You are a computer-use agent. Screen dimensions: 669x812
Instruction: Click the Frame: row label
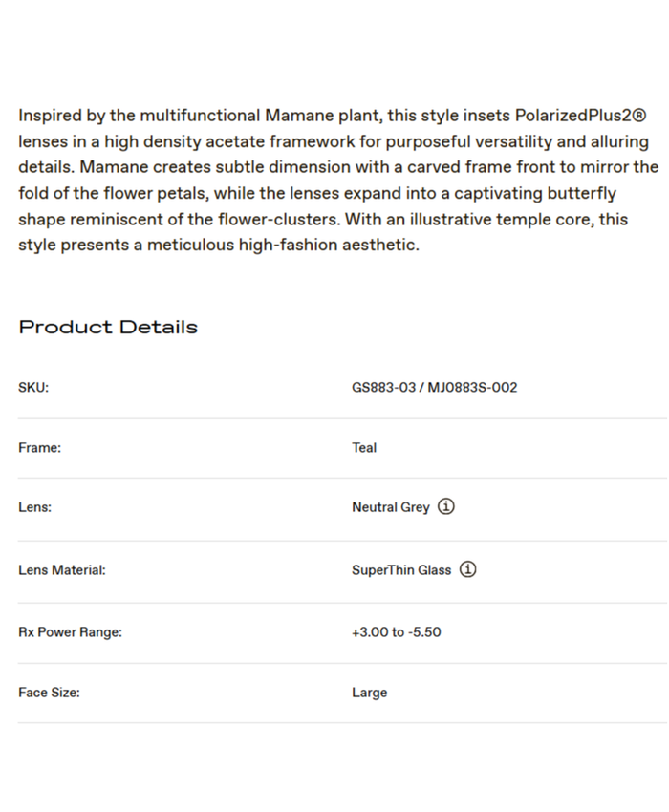[39, 447]
